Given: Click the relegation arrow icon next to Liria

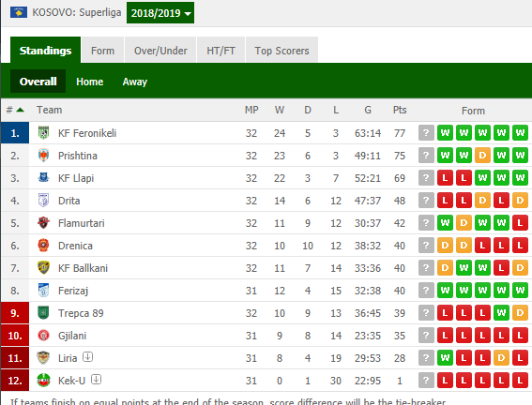Looking at the screenshot, I should [x=88, y=357].
